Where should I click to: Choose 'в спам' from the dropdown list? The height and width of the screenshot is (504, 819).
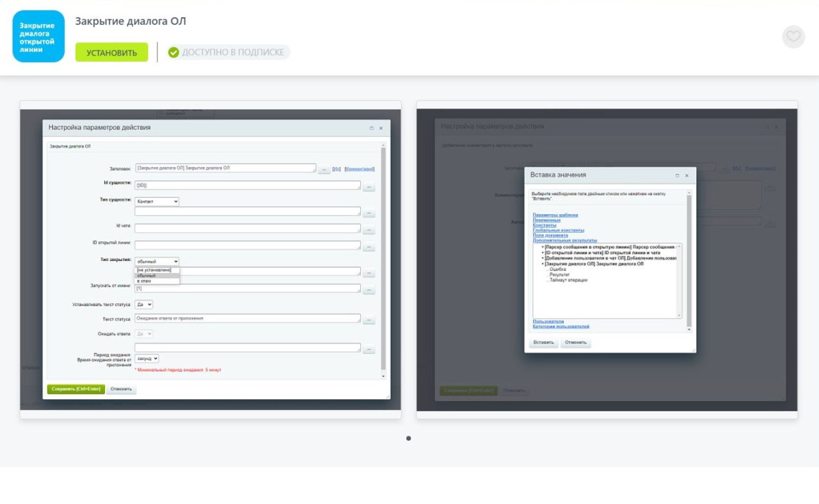[144, 281]
